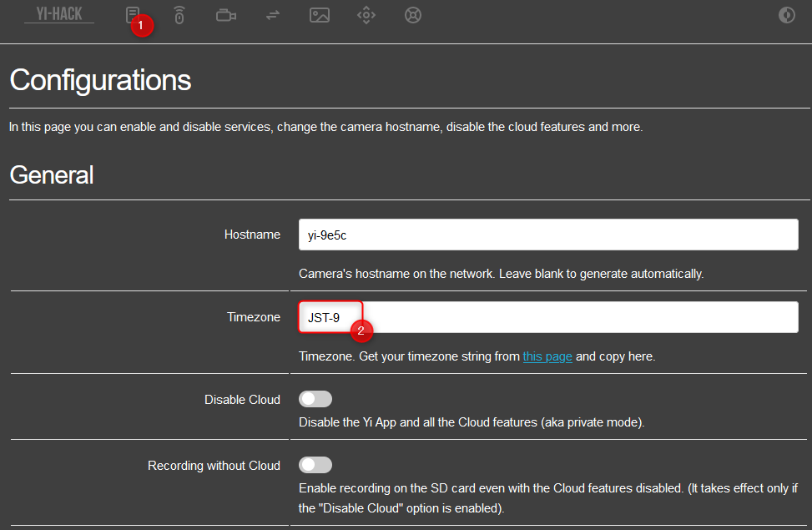Screen dimensions: 812x530
Task: Click the Configurations heading
Action: (100, 80)
